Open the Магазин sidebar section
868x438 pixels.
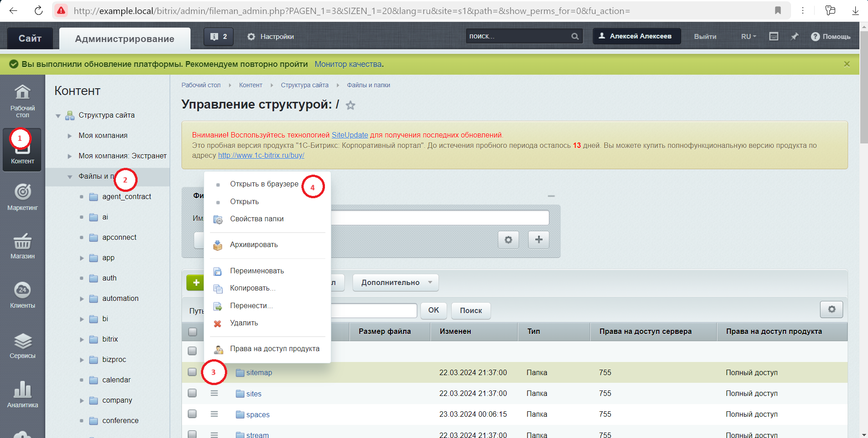[x=23, y=246]
